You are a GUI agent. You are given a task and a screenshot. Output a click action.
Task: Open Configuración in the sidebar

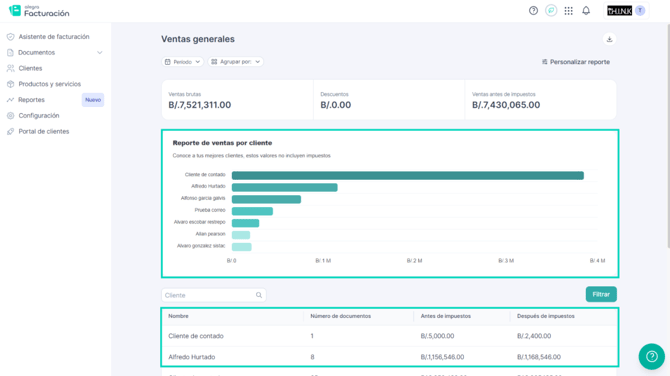38,116
